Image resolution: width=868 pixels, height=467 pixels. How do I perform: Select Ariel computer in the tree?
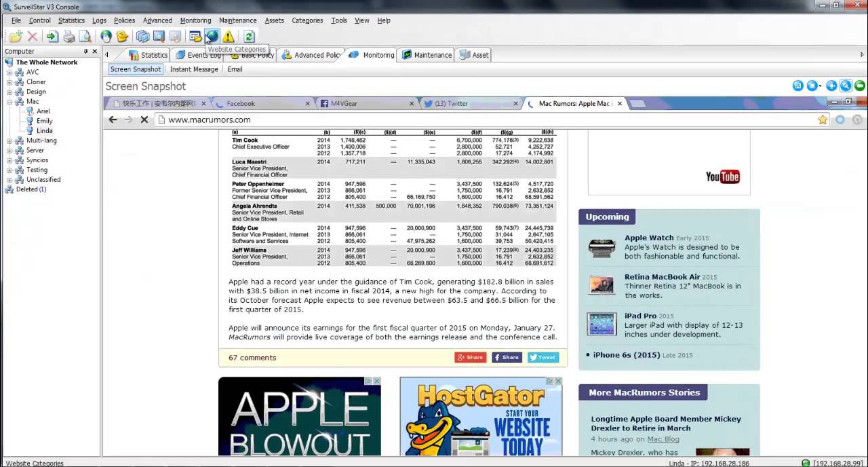click(x=43, y=111)
